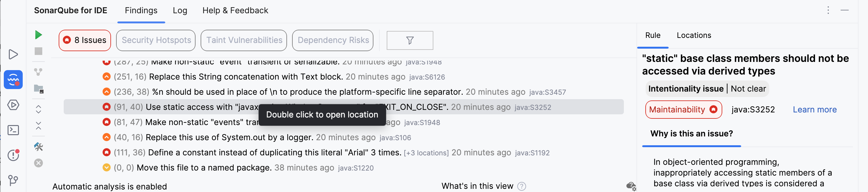Collapse all findings in the tree
The image size is (868, 192).
coord(38,126)
